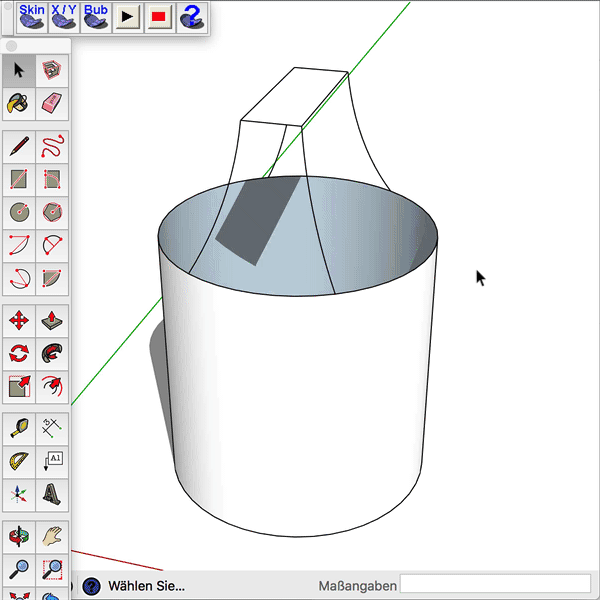Select the Push/Pull tool
The image size is (600, 600).
pyautogui.click(x=53, y=321)
